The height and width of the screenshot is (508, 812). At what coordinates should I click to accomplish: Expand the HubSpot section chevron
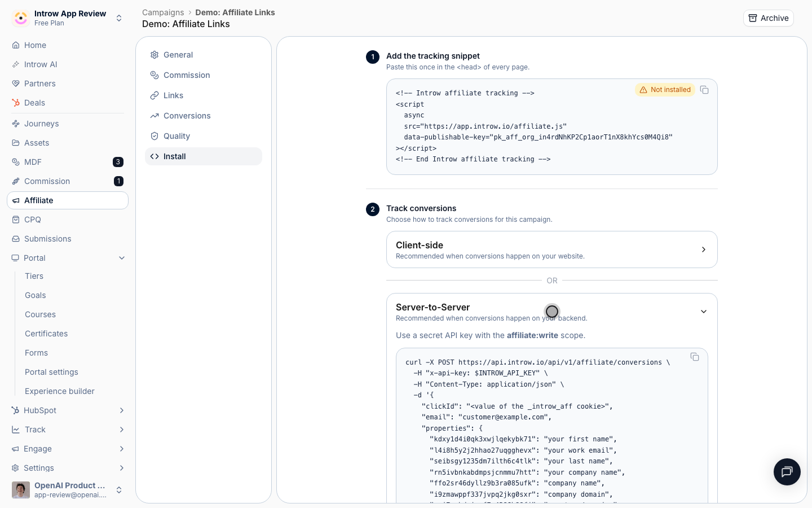[x=122, y=410]
